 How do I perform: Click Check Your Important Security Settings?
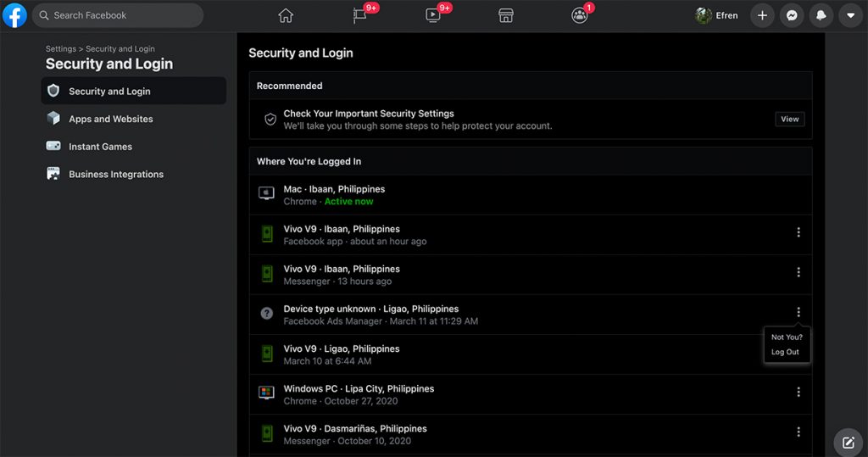pyautogui.click(x=369, y=114)
